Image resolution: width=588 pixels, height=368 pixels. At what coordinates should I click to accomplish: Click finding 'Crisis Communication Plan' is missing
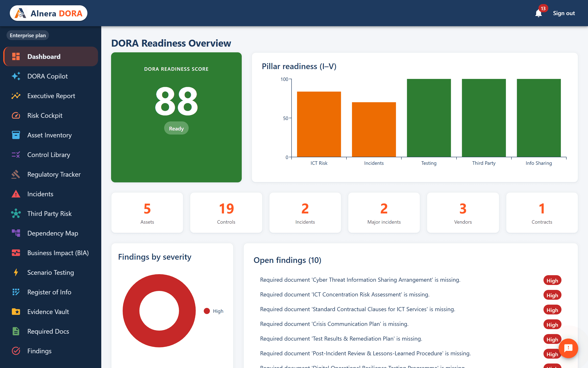(334, 324)
